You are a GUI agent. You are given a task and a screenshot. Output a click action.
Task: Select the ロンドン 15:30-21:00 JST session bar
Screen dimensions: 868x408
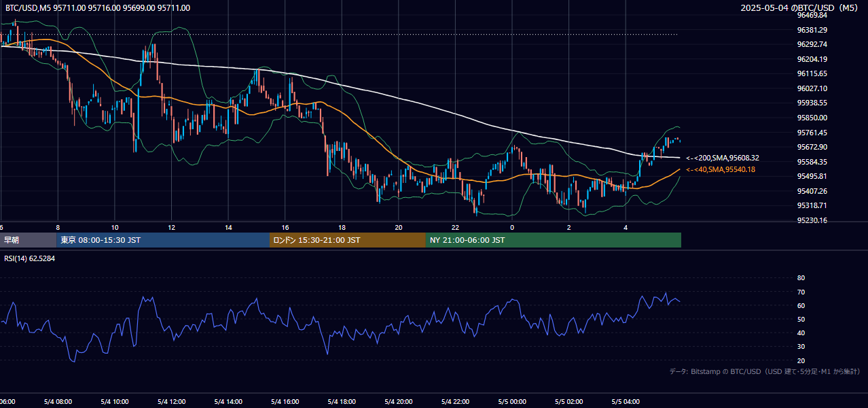(348, 240)
